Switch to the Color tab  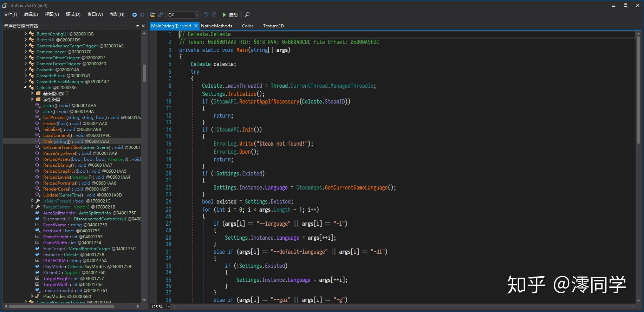click(x=248, y=26)
